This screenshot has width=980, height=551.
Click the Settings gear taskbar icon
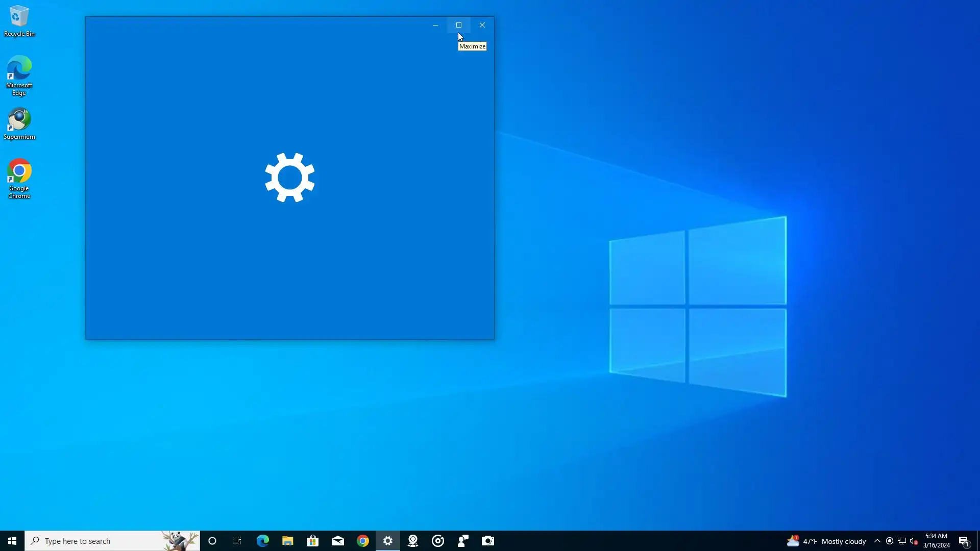[x=388, y=541]
